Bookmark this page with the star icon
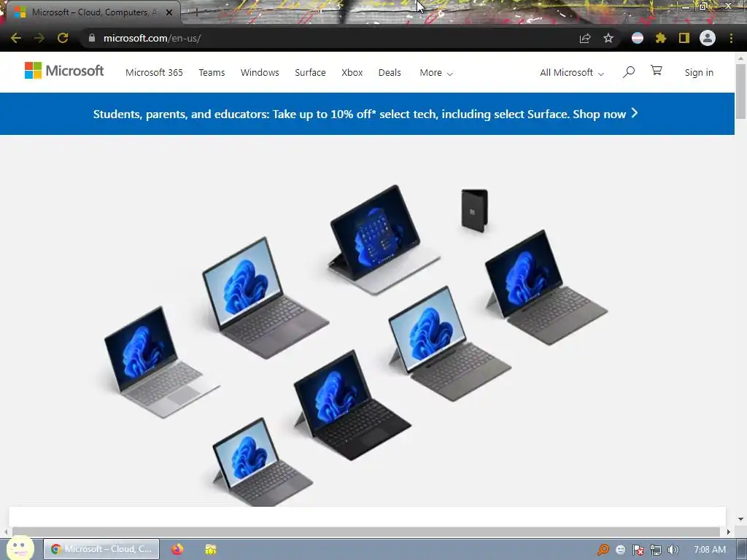The height and width of the screenshot is (560, 747). point(608,38)
